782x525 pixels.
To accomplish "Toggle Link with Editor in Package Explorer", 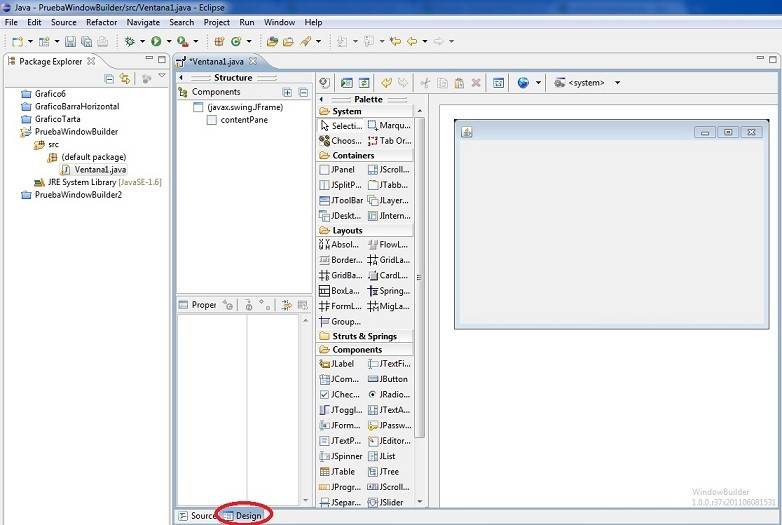I will point(125,78).
